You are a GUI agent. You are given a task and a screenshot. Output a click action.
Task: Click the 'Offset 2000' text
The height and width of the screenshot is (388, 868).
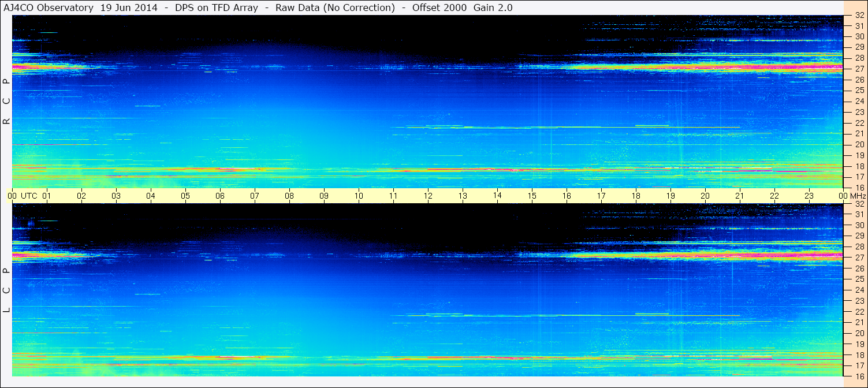439,8
